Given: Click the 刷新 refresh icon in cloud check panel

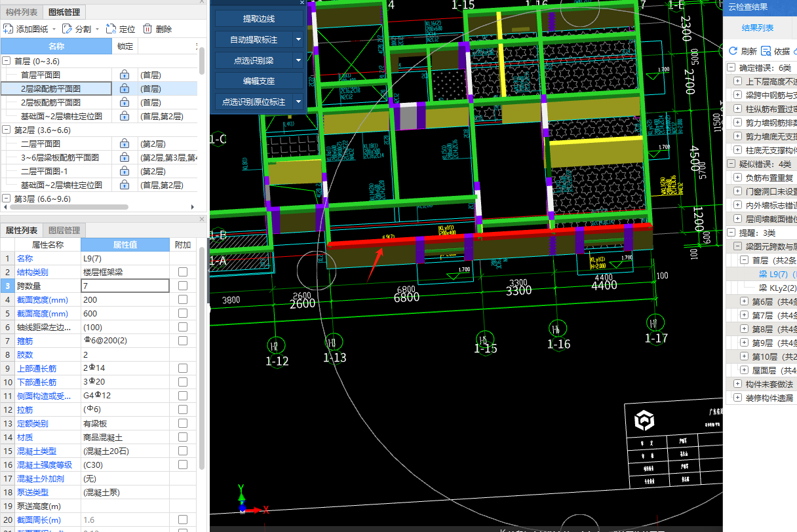Looking at the screenshot, I should click(x=733, y=51).
